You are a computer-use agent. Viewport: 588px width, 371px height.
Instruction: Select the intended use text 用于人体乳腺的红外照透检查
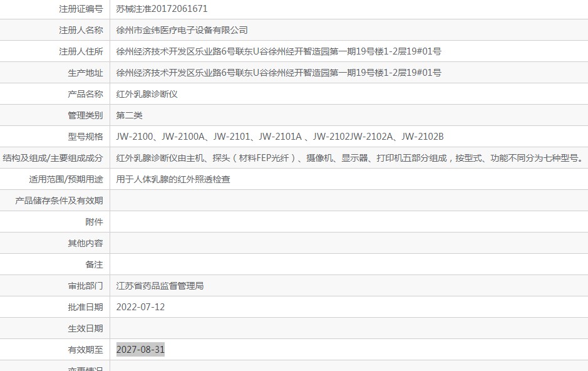(x=173, y=179)
